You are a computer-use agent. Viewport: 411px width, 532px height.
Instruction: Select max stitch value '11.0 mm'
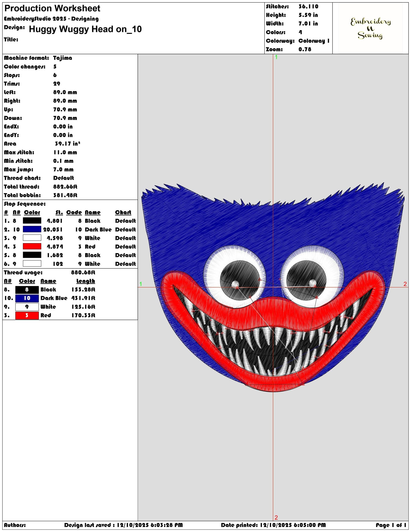65,153
